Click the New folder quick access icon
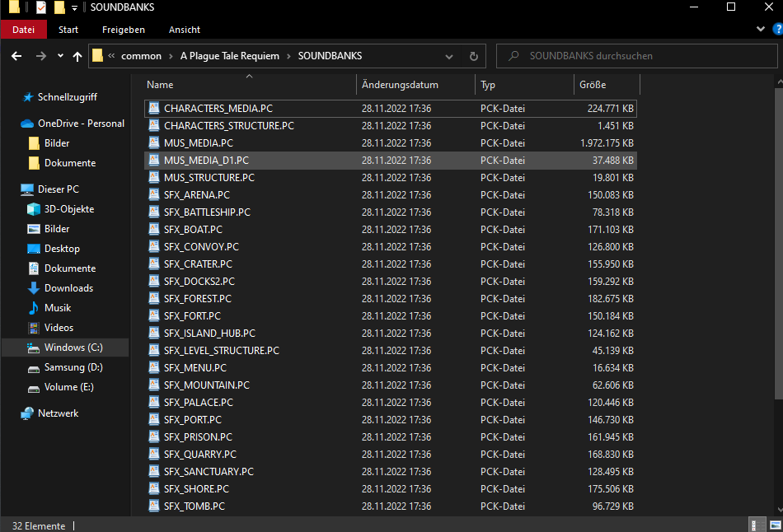The height and width of the screenshot is (532, 783). 59,7
